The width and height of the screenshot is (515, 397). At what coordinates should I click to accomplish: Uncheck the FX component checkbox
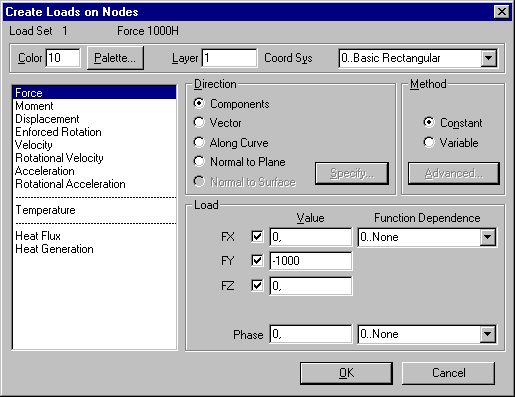point(257,237)
